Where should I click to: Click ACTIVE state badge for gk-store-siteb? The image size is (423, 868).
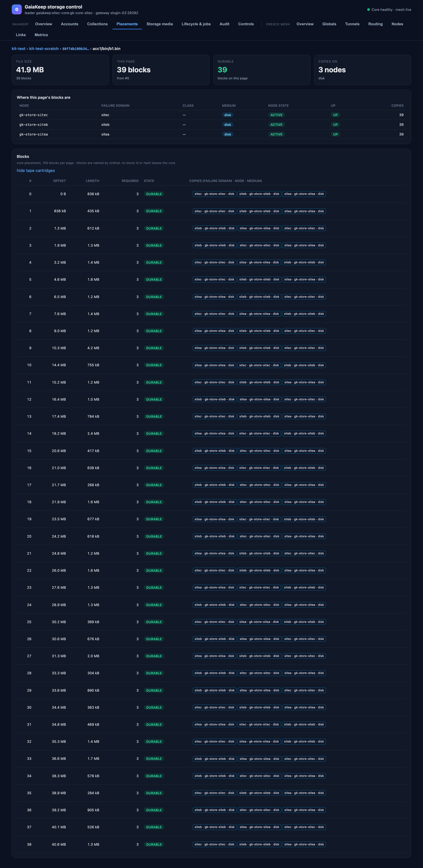[x=277, y=125]
